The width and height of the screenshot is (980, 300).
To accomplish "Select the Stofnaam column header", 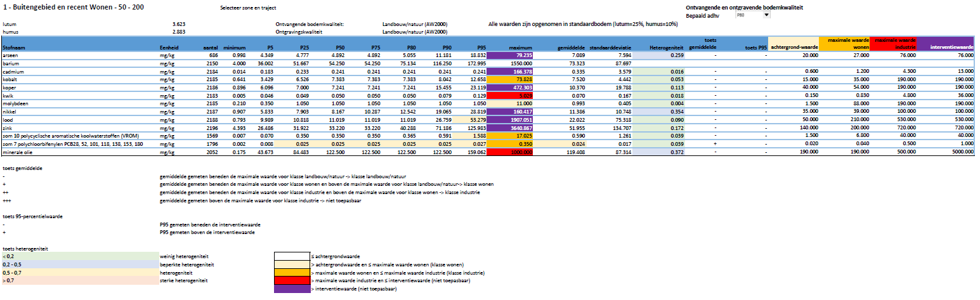I will [14, 47].
